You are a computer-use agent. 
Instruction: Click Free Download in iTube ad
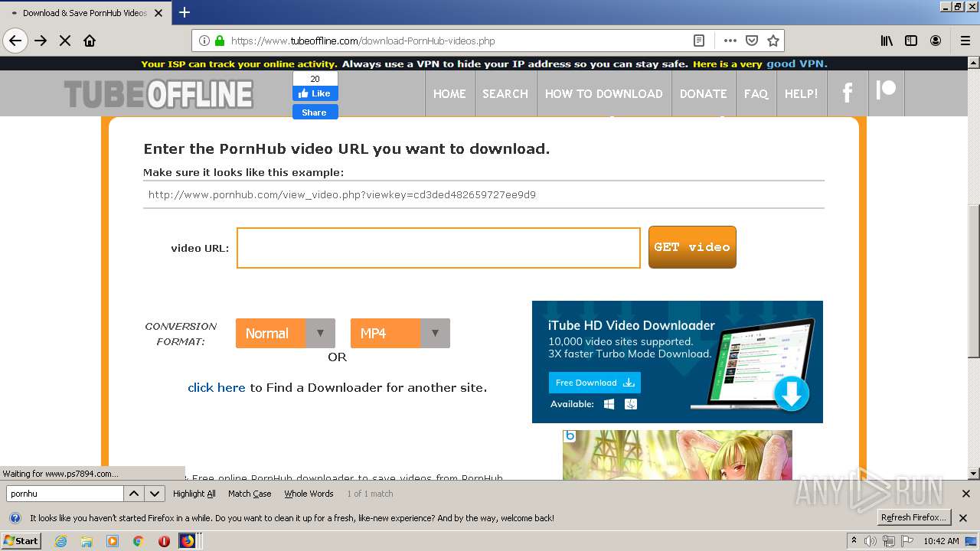[595, 383]
